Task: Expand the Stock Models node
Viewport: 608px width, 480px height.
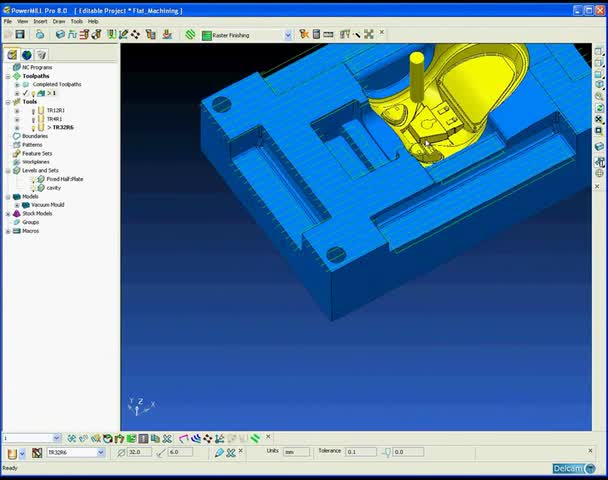Action: pyautogui.click(x=8, y=214)
